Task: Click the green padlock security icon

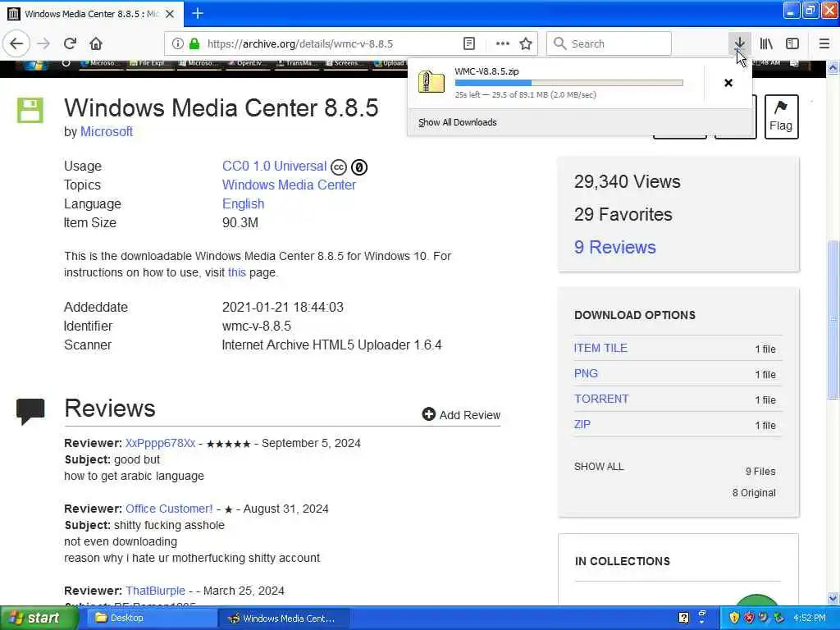Action: (194, 43)
